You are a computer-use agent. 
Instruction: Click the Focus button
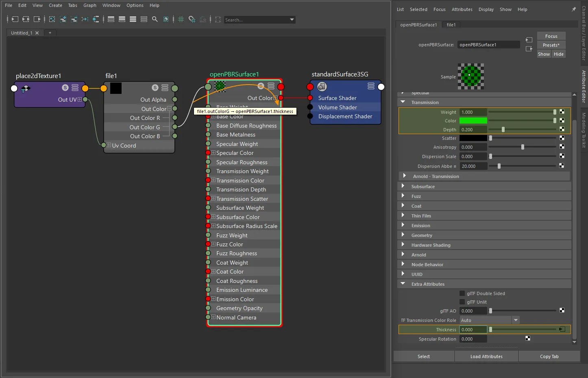click(x=551, y=36)
